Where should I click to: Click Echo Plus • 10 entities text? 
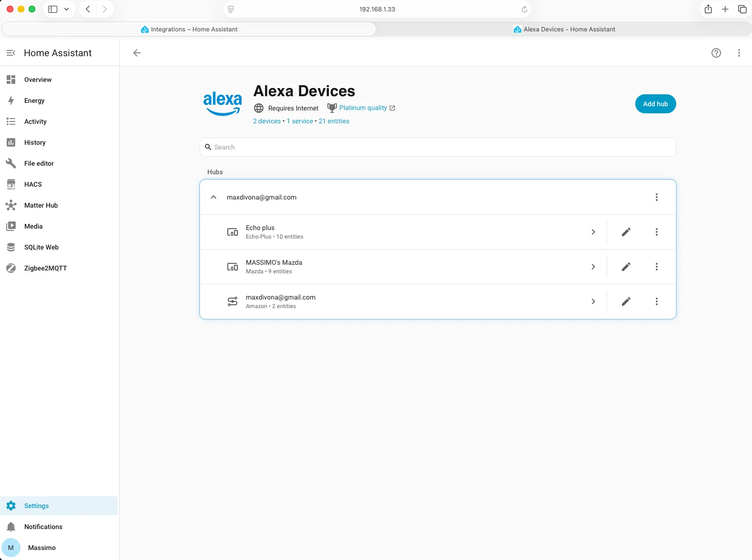274,237
